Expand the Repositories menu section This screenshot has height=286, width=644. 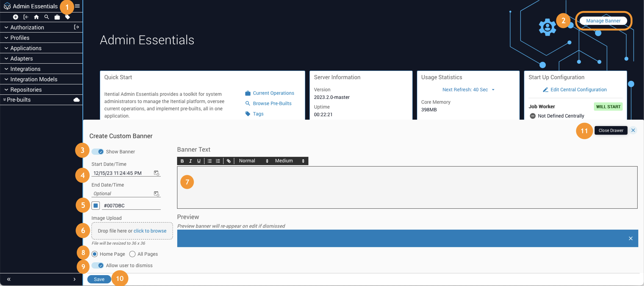(x=26, y=90)
